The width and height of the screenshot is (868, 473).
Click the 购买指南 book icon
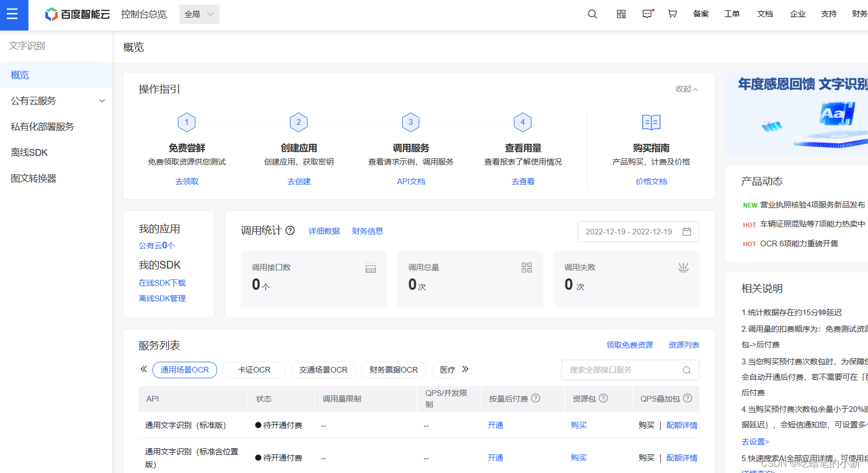click(651, 122)
